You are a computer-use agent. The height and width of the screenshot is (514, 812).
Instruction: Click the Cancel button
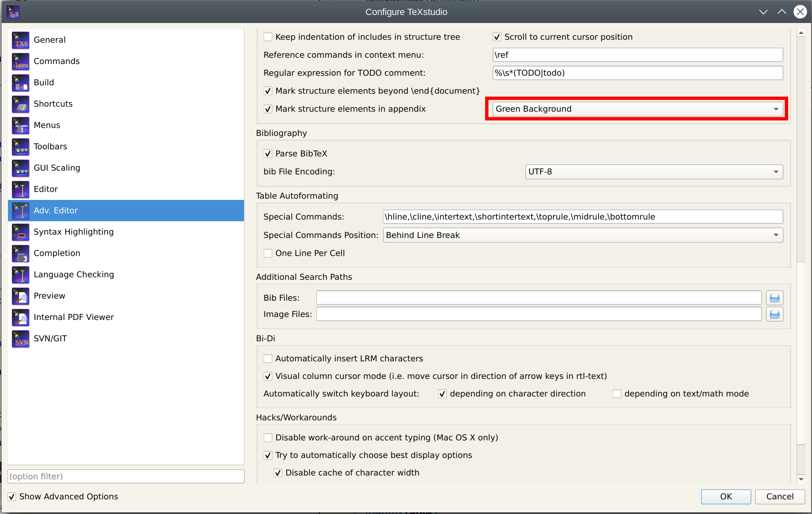click(779, 496)
